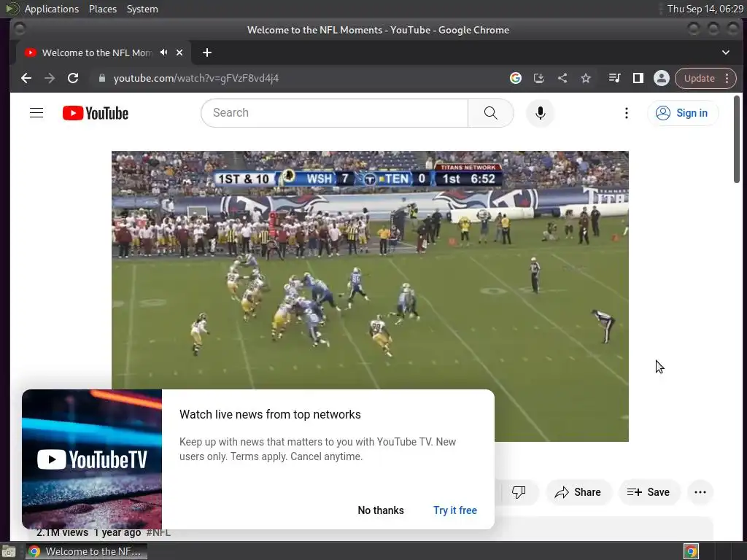747x560 pixels.
Task: Click Chrome workspace icon in bottom-right panel
Action: coord(691,551)
